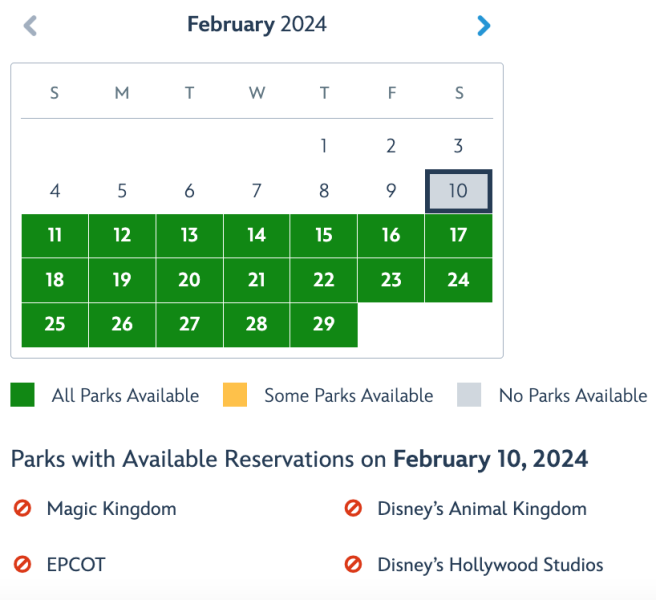The image size is (656, 600).
Task: Click the green All Parks Available swatch
Action: tap(23, 395)
